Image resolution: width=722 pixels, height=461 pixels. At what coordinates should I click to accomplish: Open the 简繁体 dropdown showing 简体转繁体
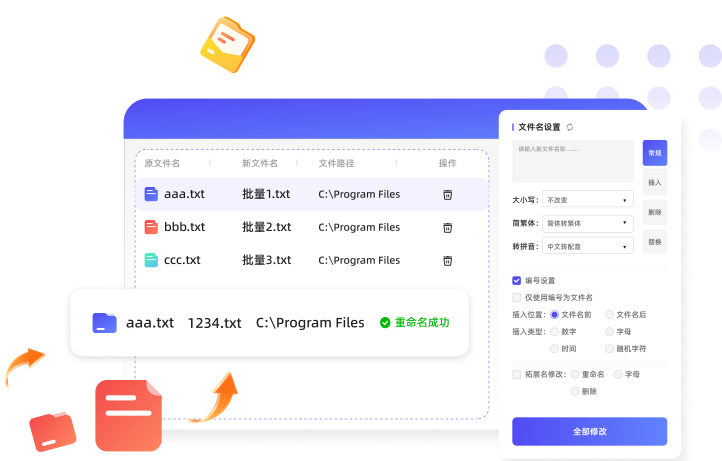click(588, 223)
